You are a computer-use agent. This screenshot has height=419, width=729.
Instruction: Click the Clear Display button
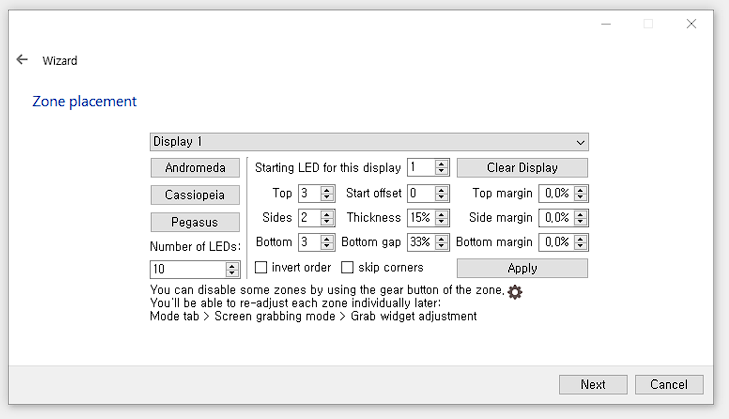pyautogui.click(x=522, y=168)
